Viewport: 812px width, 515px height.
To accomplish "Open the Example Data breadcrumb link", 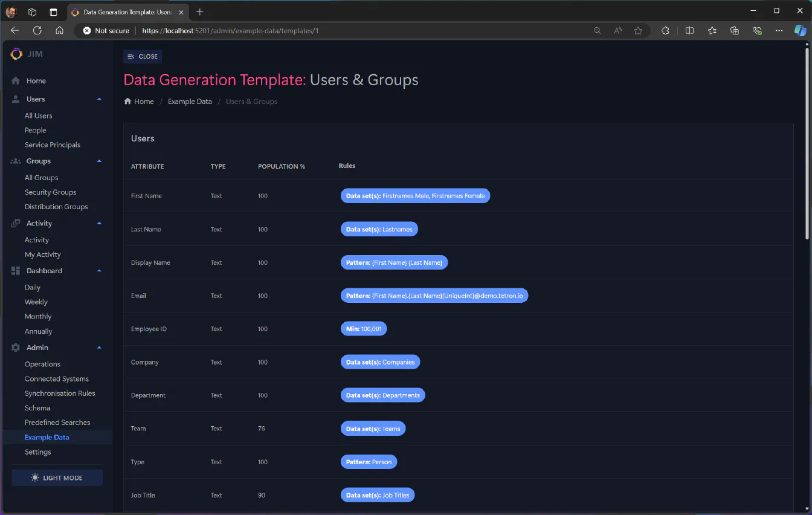I will pos(189,101).
